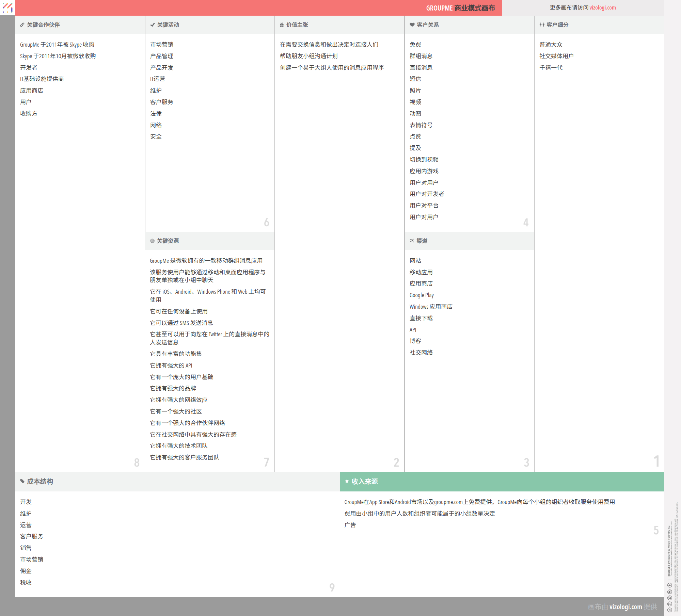The width and height of the screenshot is (681, 616).
Task: Click the Google Play channel entry
Action: tap(422, 295)
